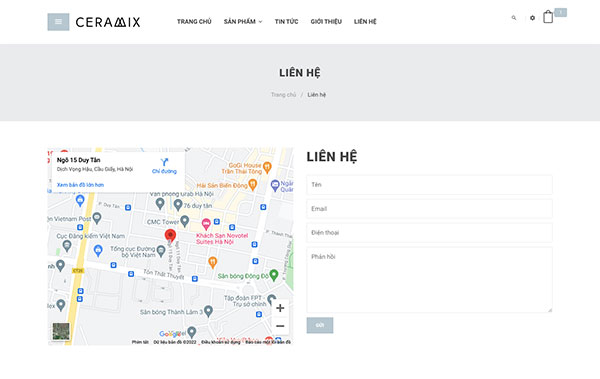Click Xem bản đồ lớn hơn link
This screenshot has height=379, width=600.
click(80, 185)
